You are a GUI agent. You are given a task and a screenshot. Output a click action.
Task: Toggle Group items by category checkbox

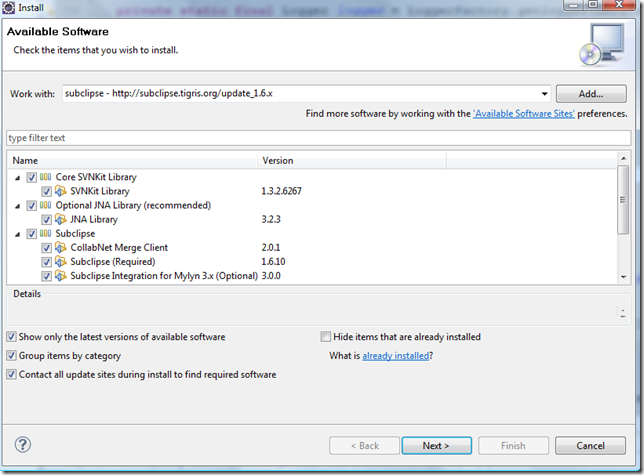click(x=12, y=356)
